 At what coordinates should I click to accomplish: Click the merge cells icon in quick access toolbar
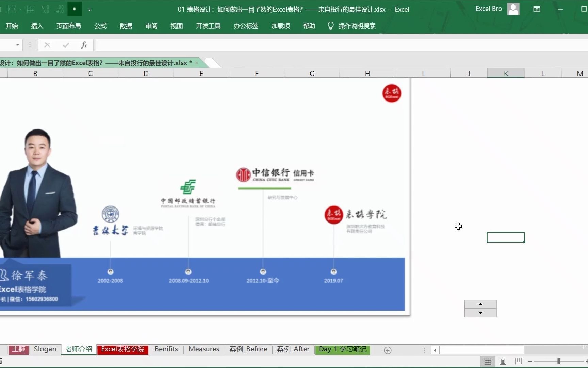point(12,9)
